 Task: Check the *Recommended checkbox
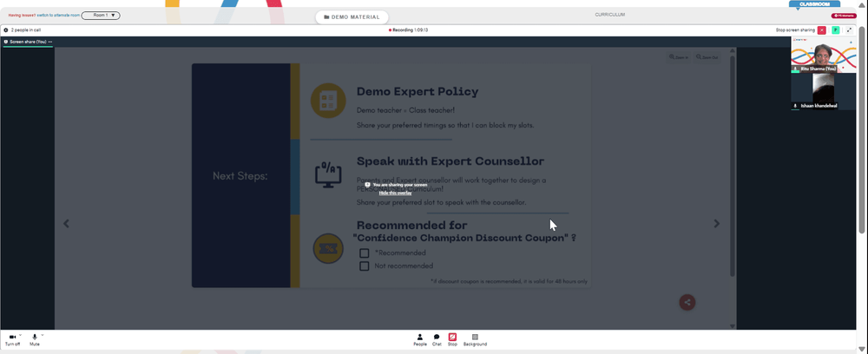click(365, 252)
